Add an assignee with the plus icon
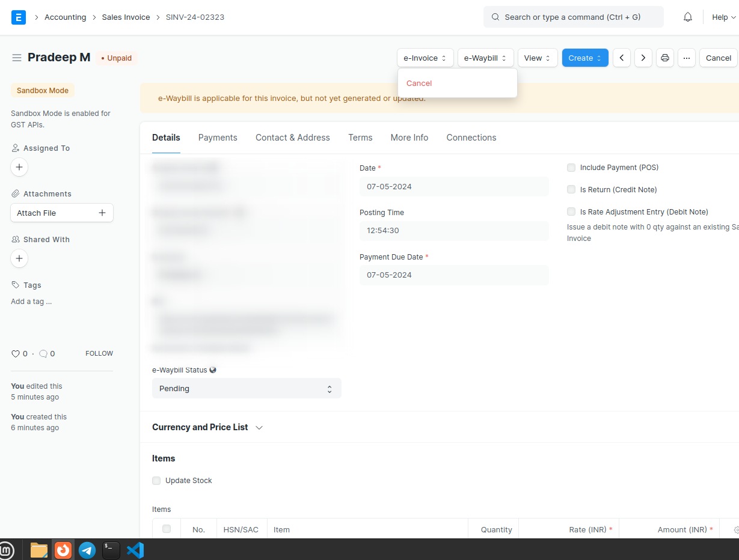Screen dimensions: 739x560 (19, 167)
